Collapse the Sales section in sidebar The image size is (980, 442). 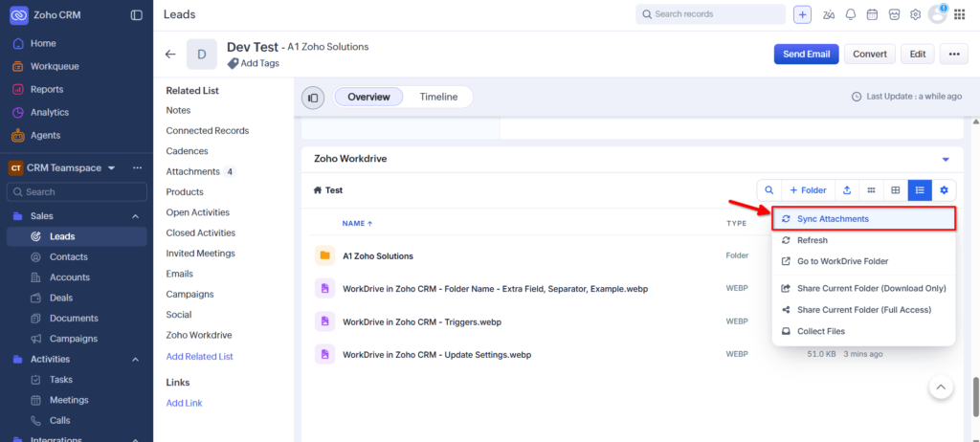135,216
